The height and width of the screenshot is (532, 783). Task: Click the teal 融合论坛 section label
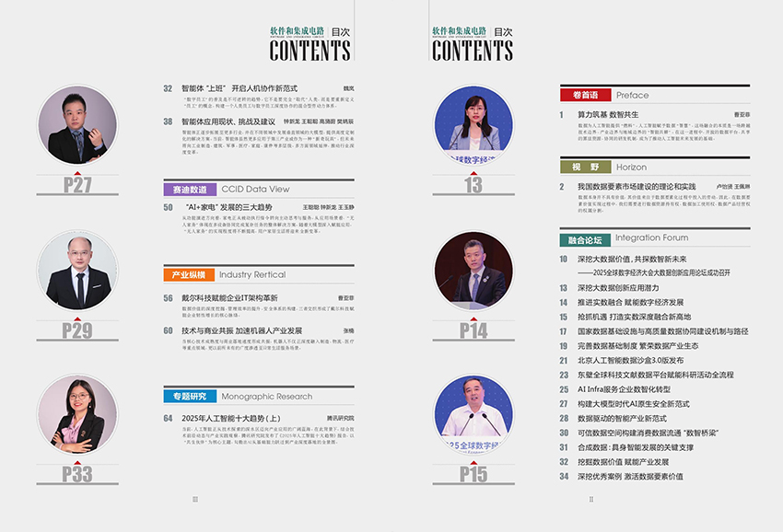[585, 239]
